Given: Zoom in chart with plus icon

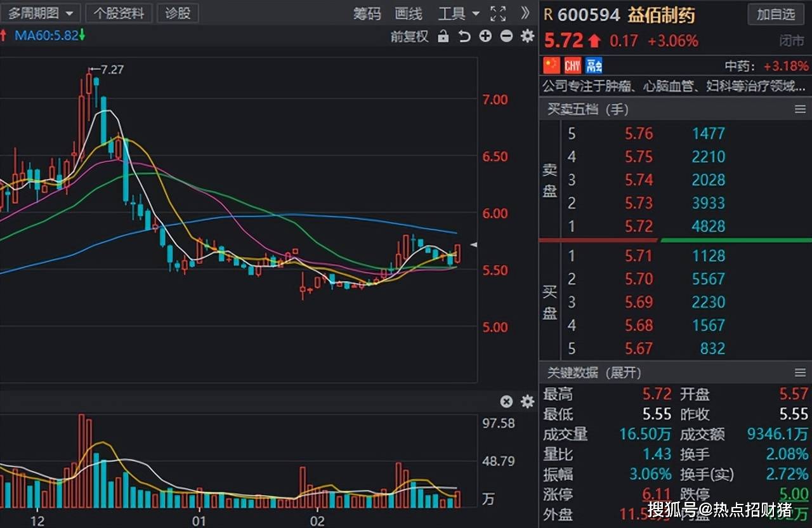Looking at the screenshot, I should pyautogui.click(x=485, y=36).
